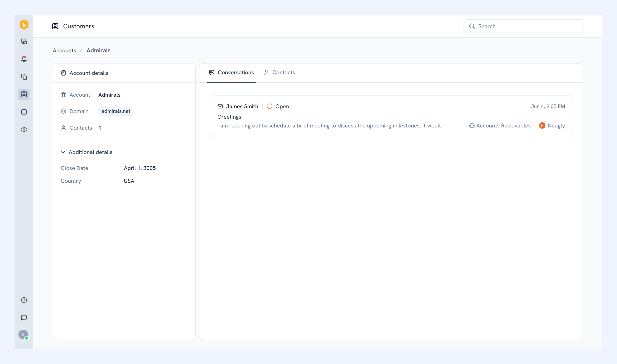Open the reports chart sidebar icon
Viewport: 617px width, 364px height.
pyautogui.click(x=24, y=112)
